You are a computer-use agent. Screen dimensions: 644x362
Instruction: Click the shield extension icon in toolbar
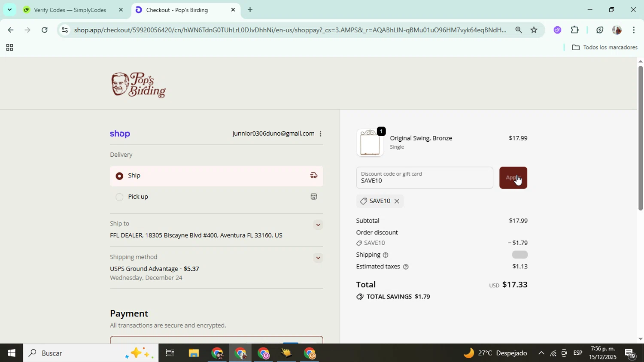(600, 30)
